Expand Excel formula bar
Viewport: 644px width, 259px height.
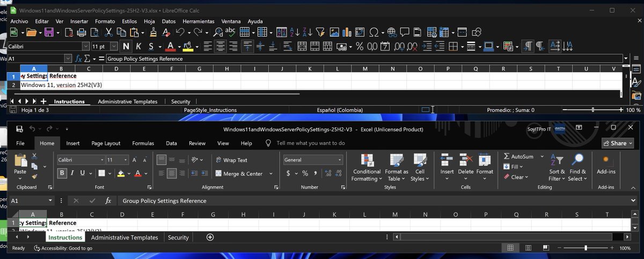[634, 200]
